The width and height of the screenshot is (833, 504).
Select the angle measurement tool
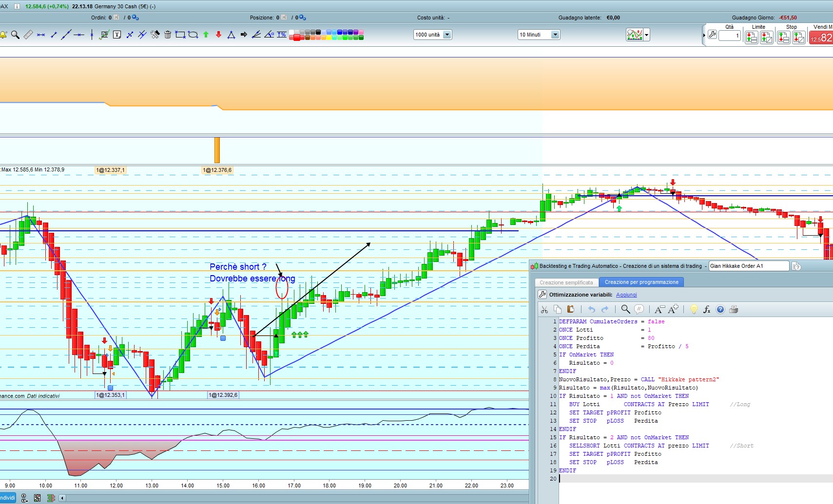pos(269,35)
